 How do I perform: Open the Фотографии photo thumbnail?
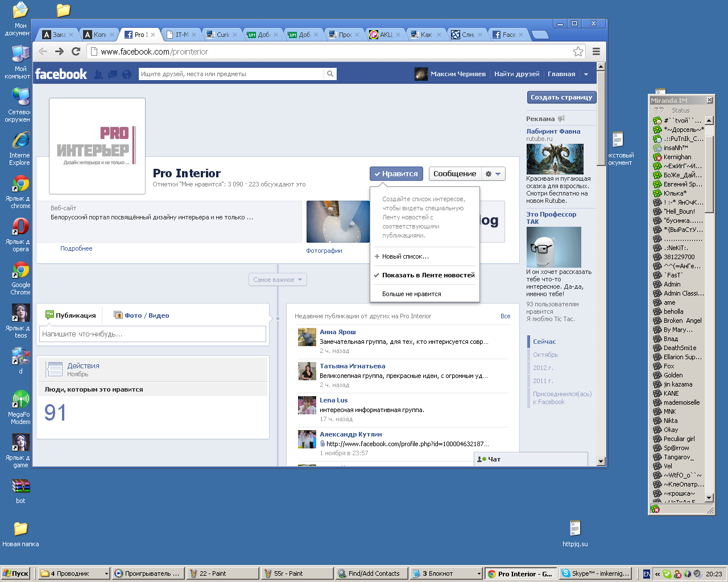click(x=338, y=222)
